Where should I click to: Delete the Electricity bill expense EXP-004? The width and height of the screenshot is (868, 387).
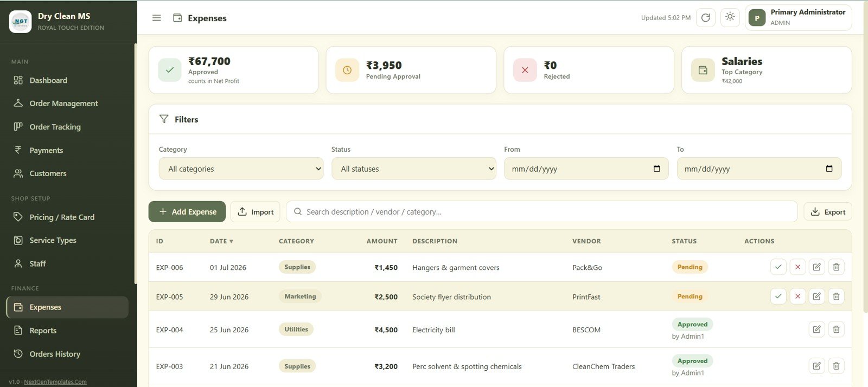837,330
